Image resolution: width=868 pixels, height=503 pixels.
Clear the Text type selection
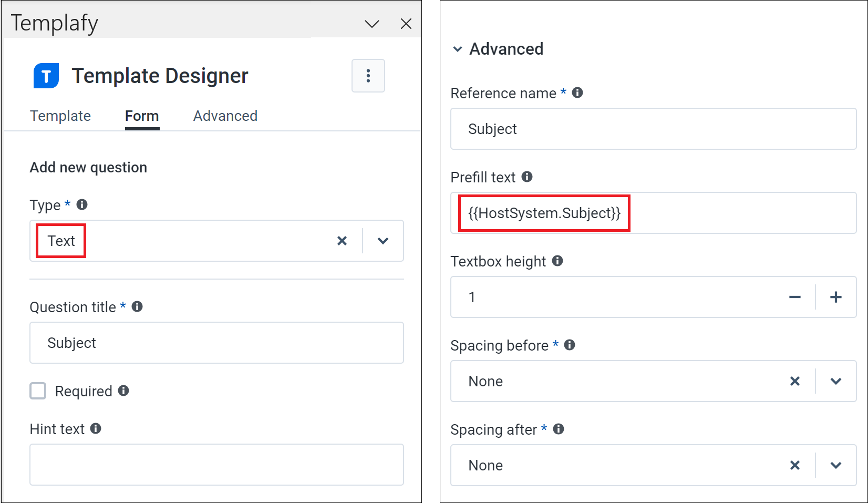pyautogui.click(x=342, y=241)
